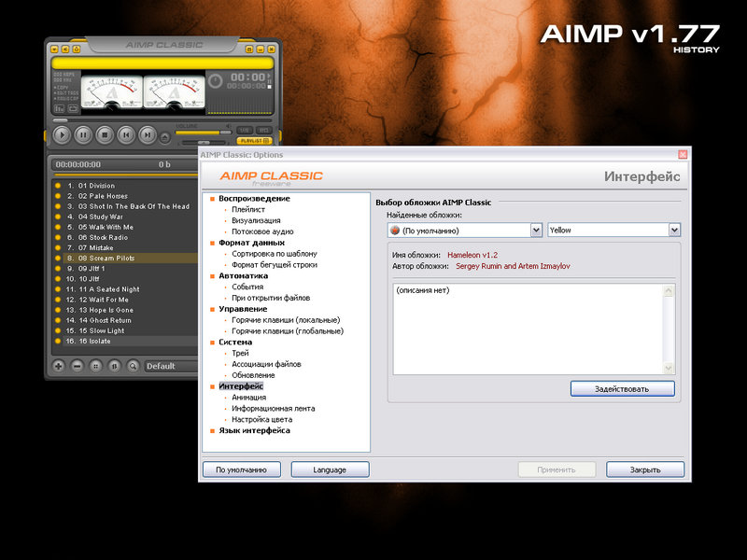The image size is (747, 560).
Task: Click the track seek bar in player
Action: [162, 120]
